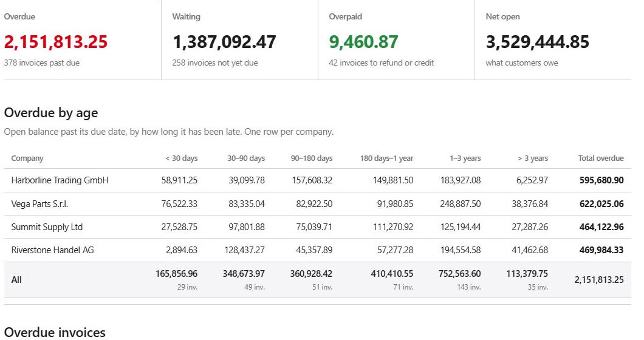The image size is (644, 340).
Task: Click the All-row grand total 2,151,813.25
Action: (x=599, y=280)
